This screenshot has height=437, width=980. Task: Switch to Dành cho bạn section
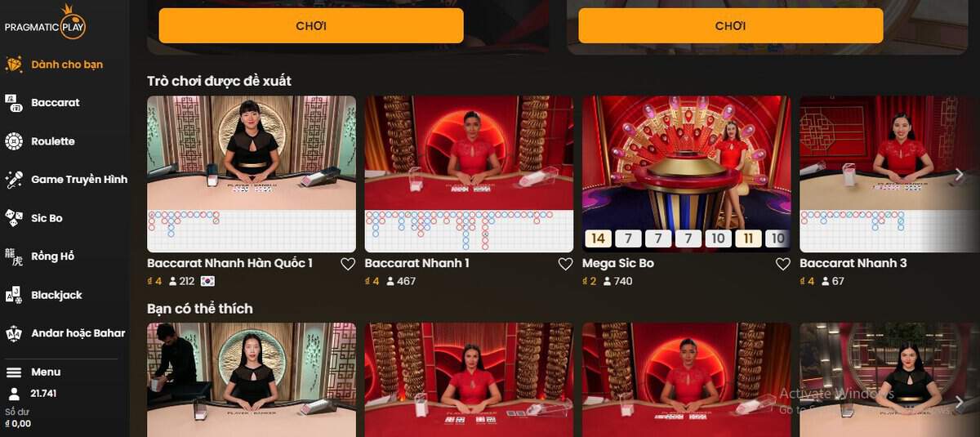67,65
